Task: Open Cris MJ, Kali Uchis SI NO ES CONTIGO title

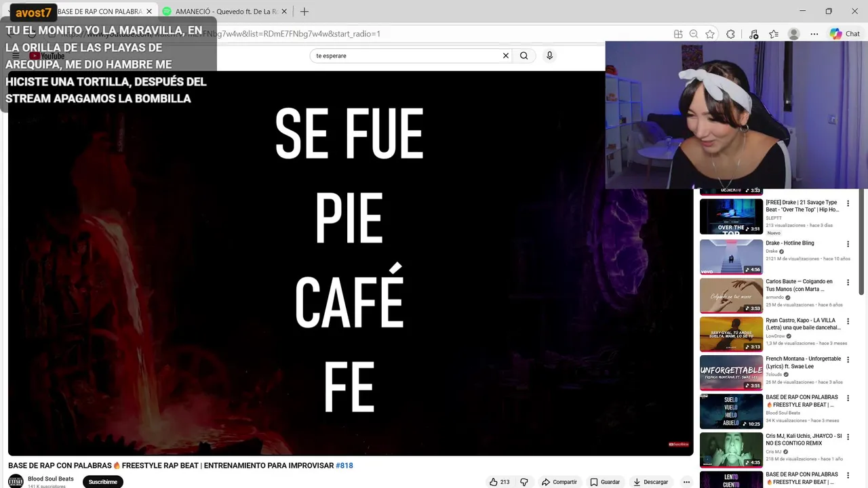Action: [804, 440]
